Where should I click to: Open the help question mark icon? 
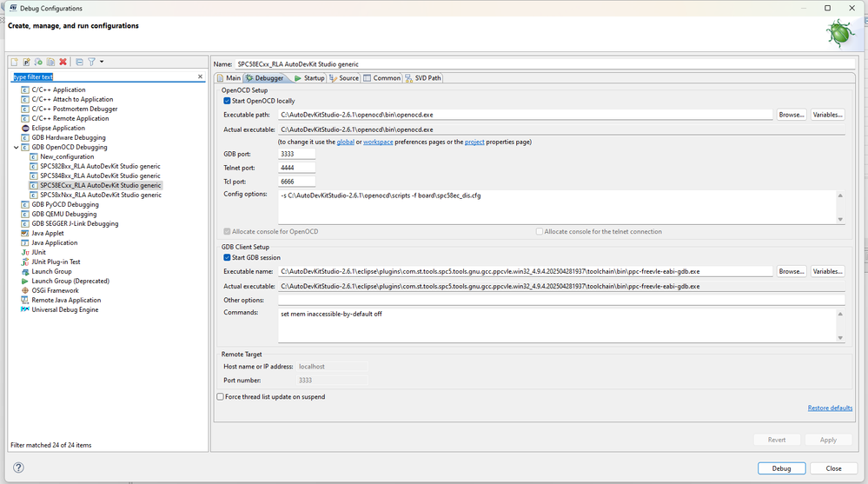point(18,467)
